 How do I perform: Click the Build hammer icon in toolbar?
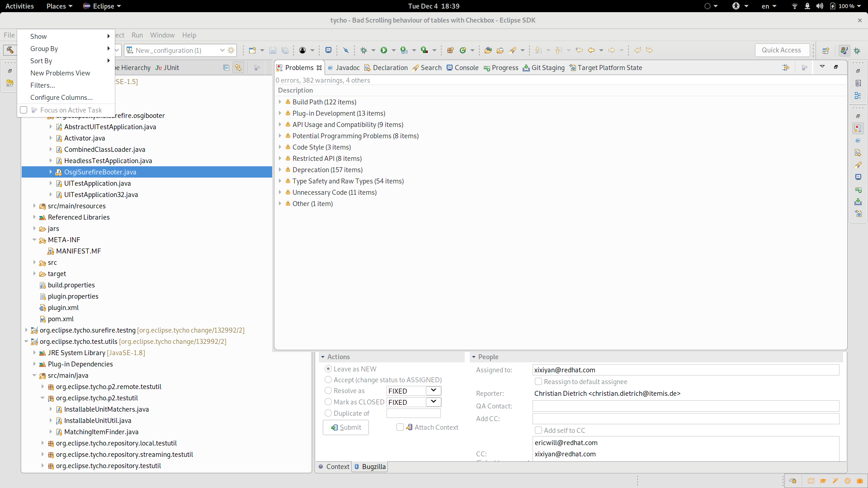[x=10, y=50]
